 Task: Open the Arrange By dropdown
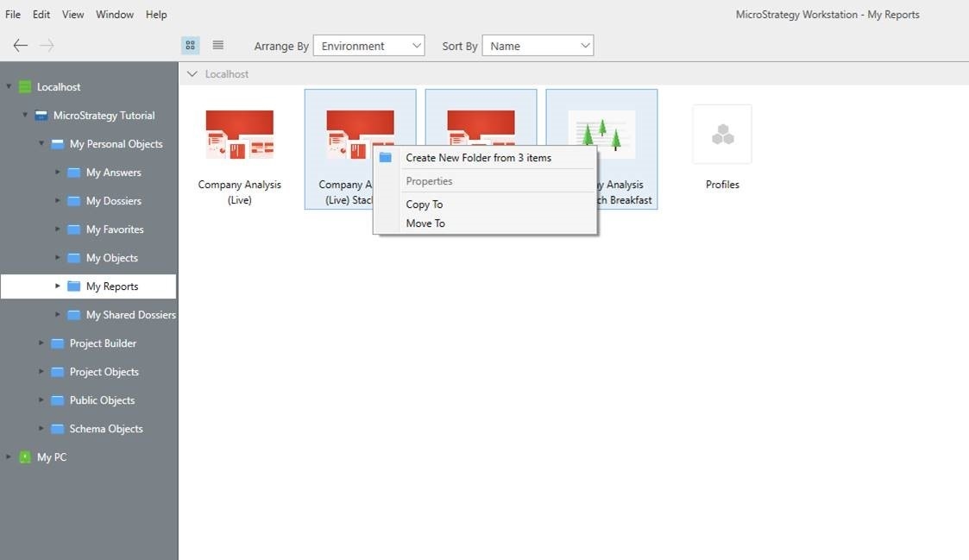(369, 46)
